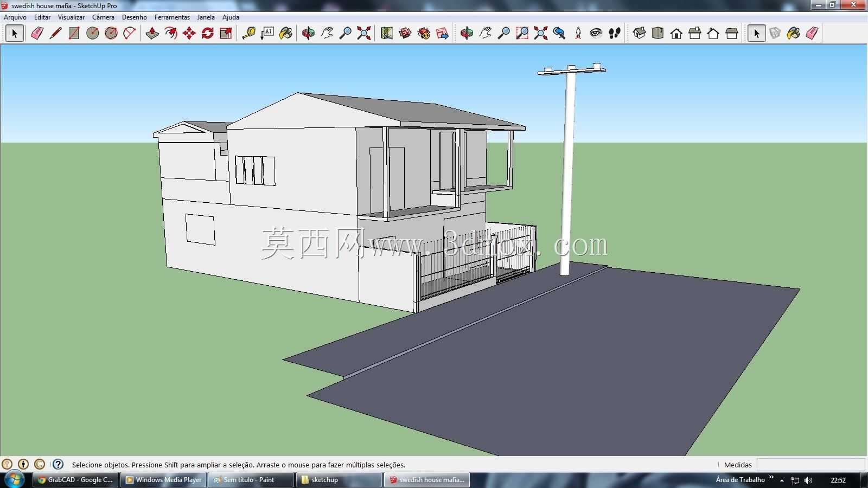Select the Circle drawing tool
Viewport: 868px width, 488px height.
tap(92, 34)
